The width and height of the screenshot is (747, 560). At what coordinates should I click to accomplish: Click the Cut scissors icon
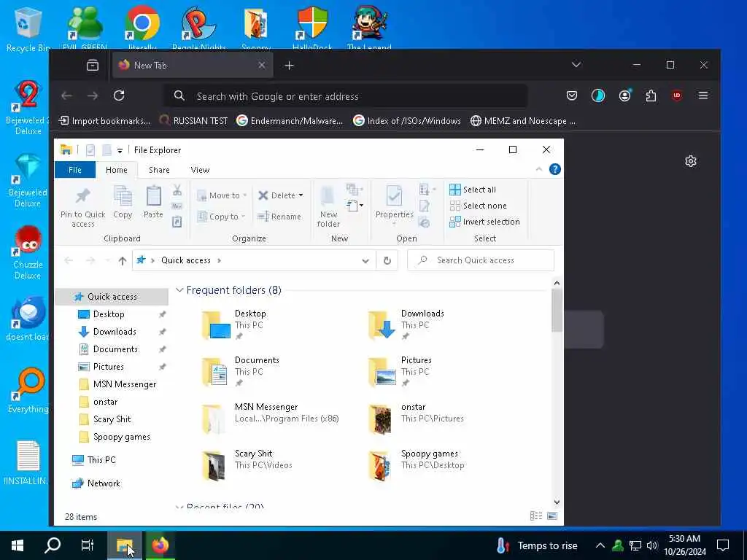coord(177,190)
